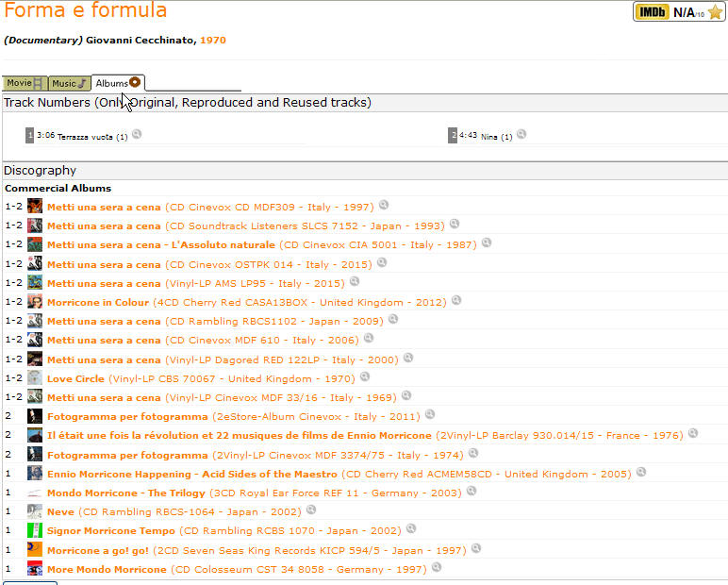Click the Commercial Albums heading
728x585 pixels.
(x=58, y=188)
